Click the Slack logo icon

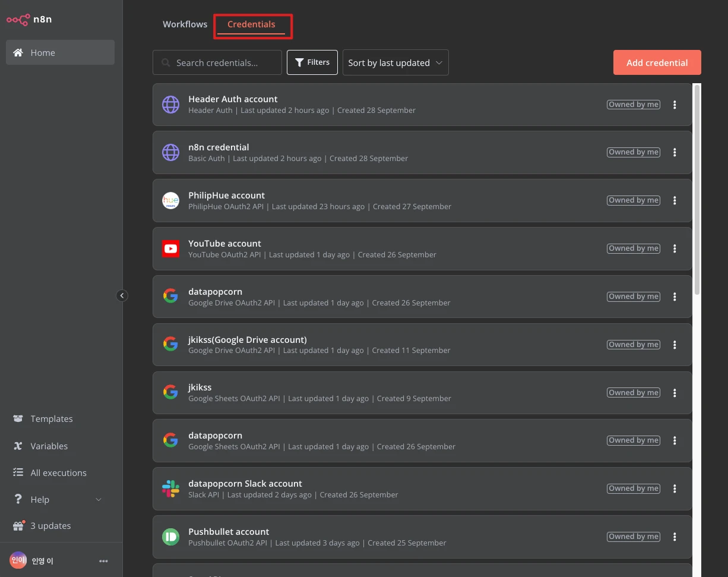(170, 489)
